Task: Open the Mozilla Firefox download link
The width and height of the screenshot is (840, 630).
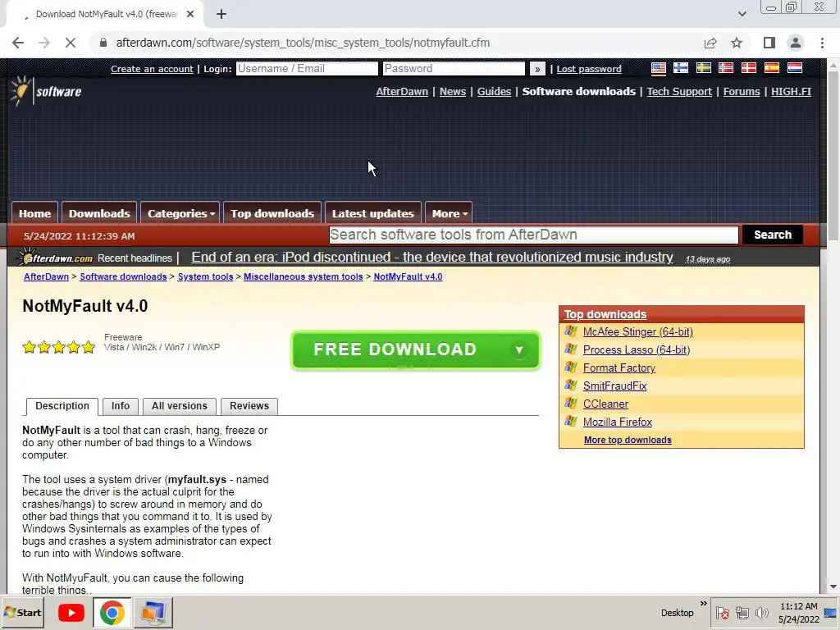Action: (618, 422)
